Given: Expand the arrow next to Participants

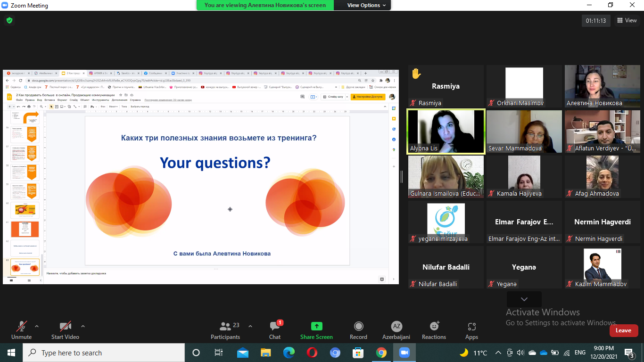Looking at the screenshot, I should pyautogui.click(x=250, y=326).
